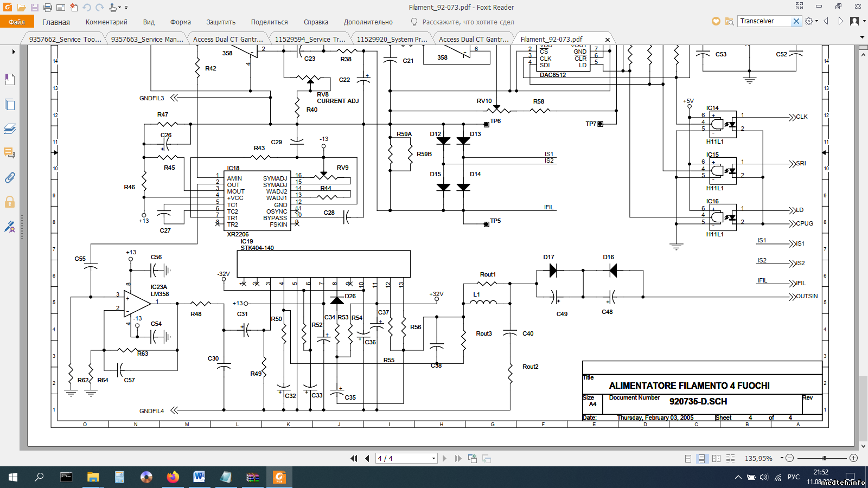
Task: Open the Attachments paperclip panel
Action: [x=10, y=178]
